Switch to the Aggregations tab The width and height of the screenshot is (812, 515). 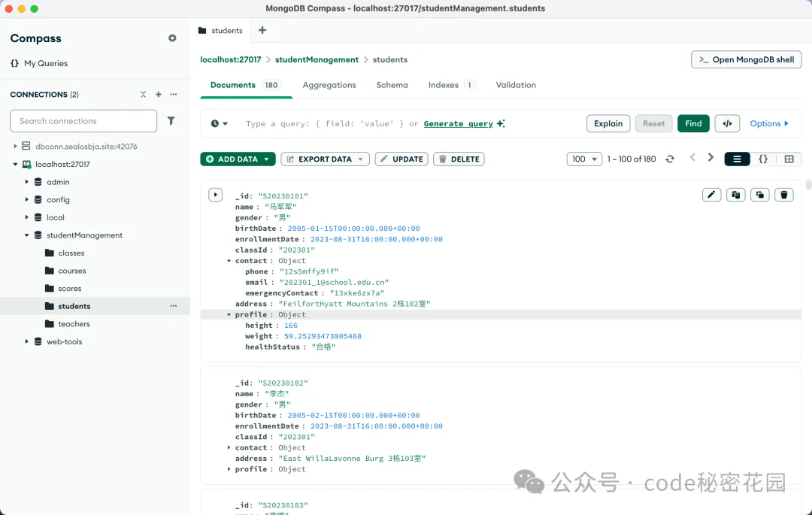[329, 85]
